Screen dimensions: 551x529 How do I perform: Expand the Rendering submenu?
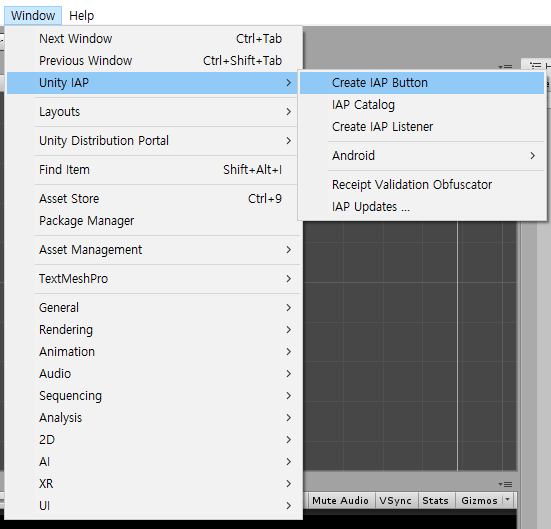pyautogui.click(x=153, y=330)
